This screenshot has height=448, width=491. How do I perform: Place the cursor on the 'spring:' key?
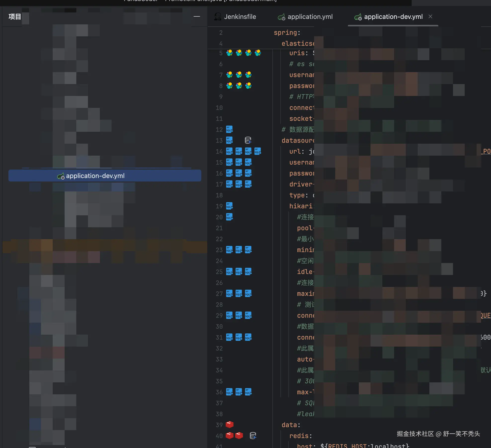click(287, 33)
